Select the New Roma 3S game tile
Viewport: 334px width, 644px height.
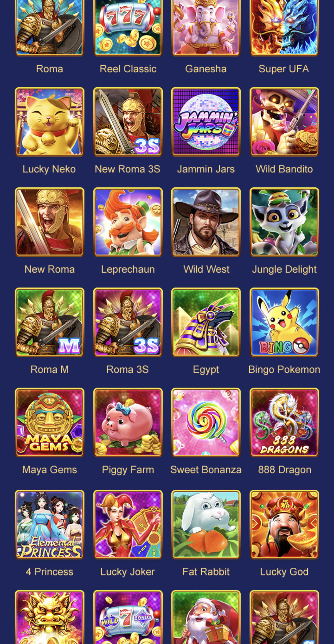tap(128, 122)
